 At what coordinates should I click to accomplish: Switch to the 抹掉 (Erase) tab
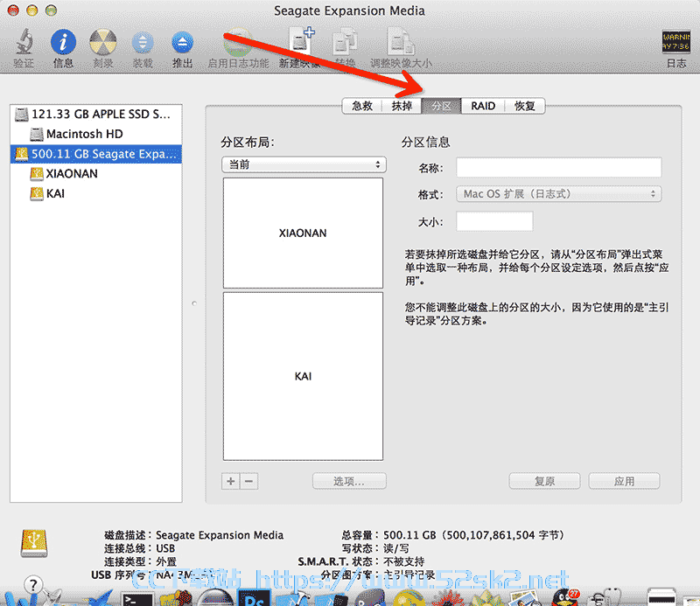(402, 106)
